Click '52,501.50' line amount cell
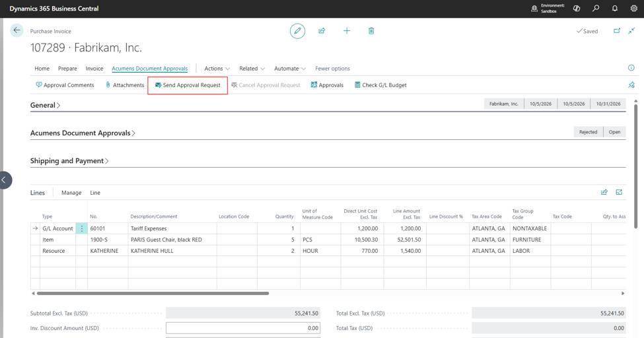This screenshot has height=338, width=644. (404, 240)
